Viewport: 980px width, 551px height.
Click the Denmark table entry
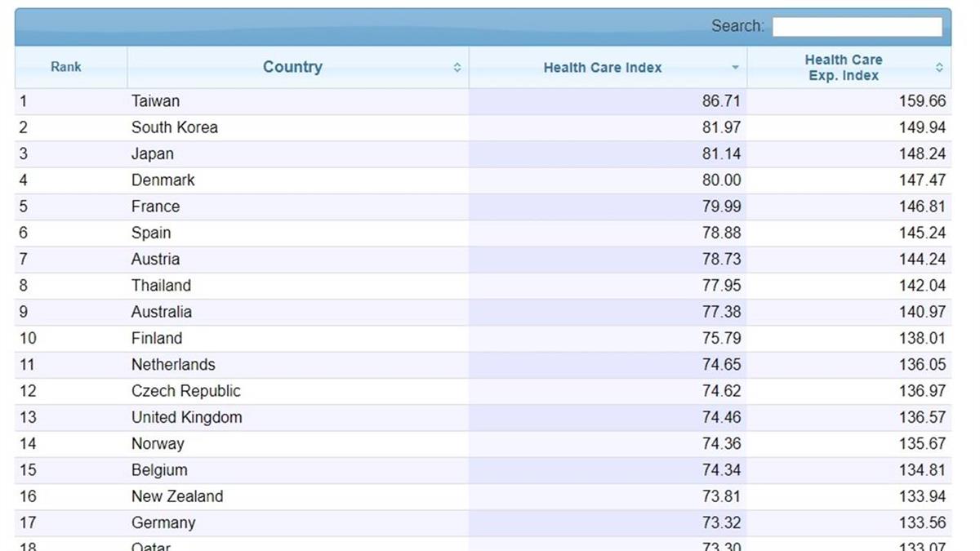pyautogui.click(x=163, y=180)
